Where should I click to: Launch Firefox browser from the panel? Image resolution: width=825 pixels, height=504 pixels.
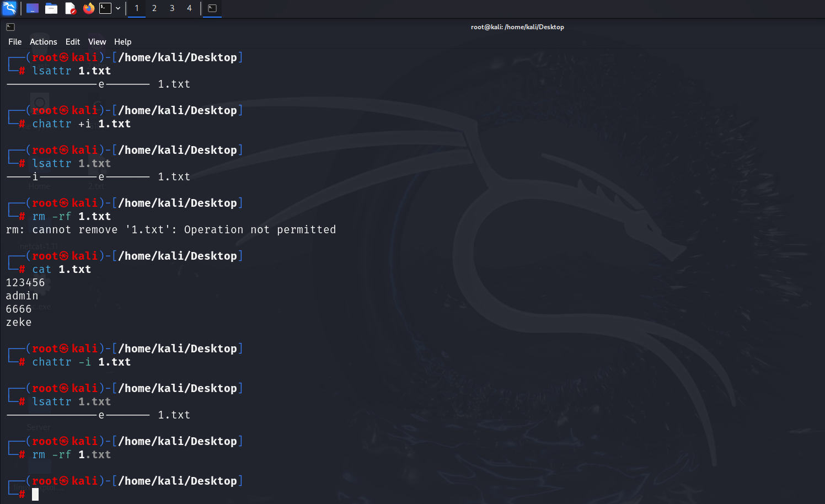pos(88,8)
